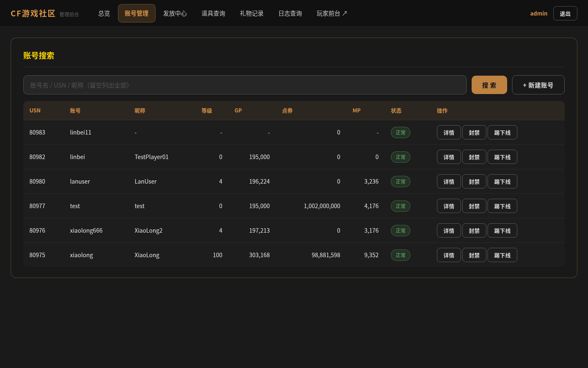Ban the test account via 封禁
This screenshot has width=588, height=368.
pyautogui.click(x=474, y=206)
